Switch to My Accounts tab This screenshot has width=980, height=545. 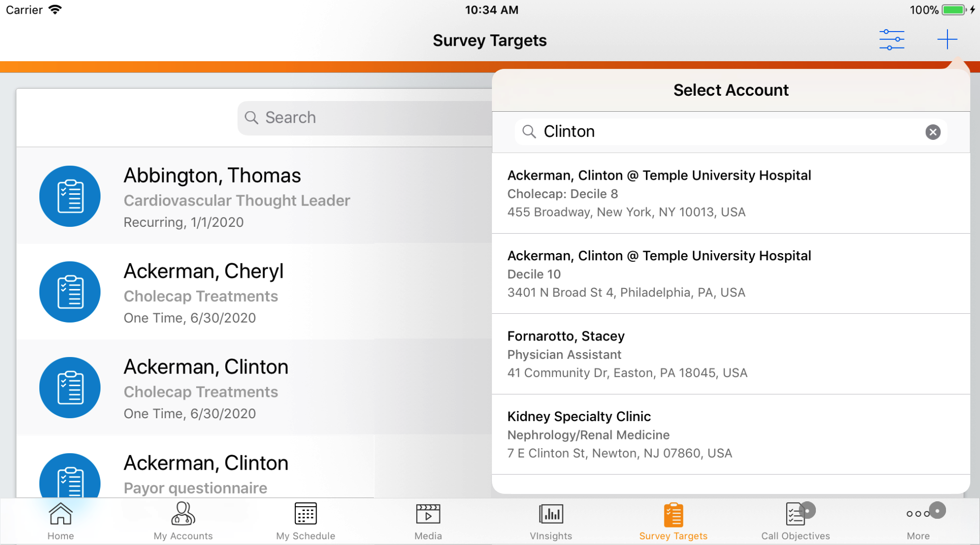pos(183,521)
